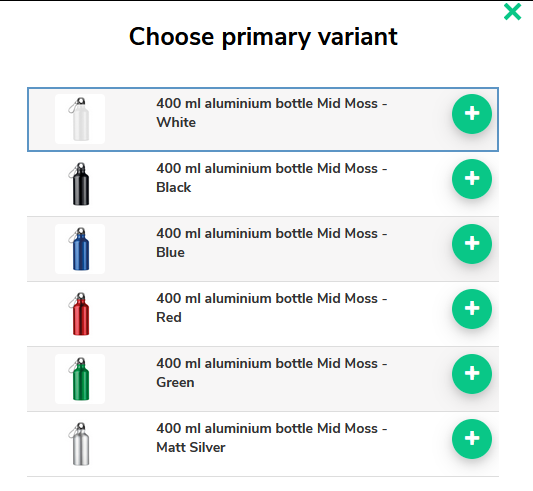Add the Matt Silver variant with plus icon

[x=471, y=439]
